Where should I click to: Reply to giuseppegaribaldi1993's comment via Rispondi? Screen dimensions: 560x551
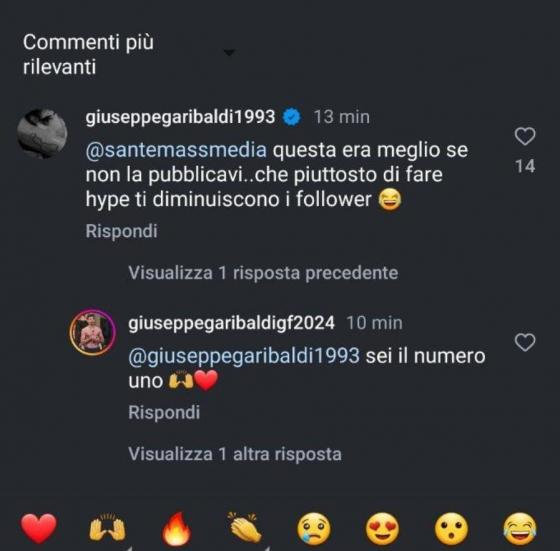point(121,231)
